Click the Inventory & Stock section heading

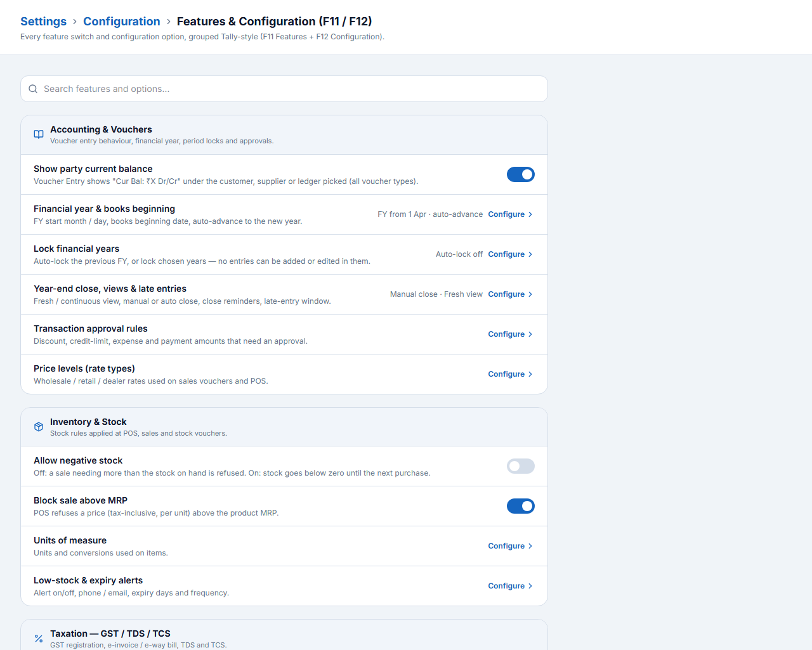pyautogui.click(x=88, y=422)
